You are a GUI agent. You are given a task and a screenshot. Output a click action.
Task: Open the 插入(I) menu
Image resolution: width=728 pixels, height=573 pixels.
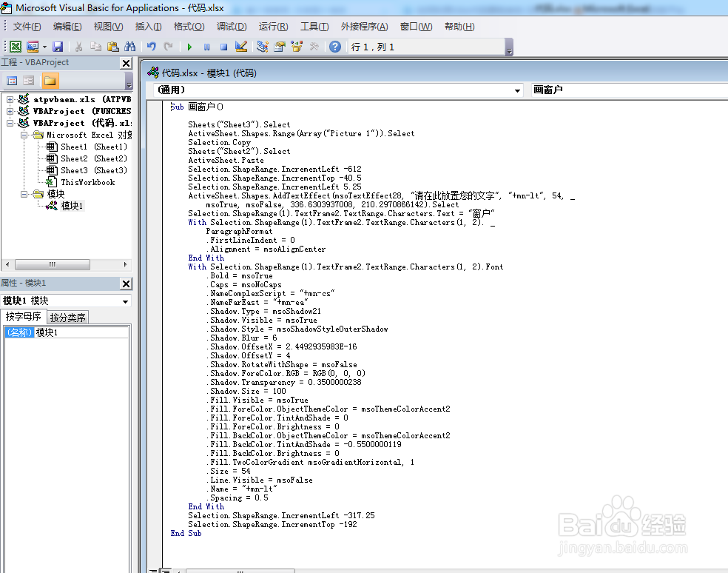pyautogui.click(x=148, y=27)
